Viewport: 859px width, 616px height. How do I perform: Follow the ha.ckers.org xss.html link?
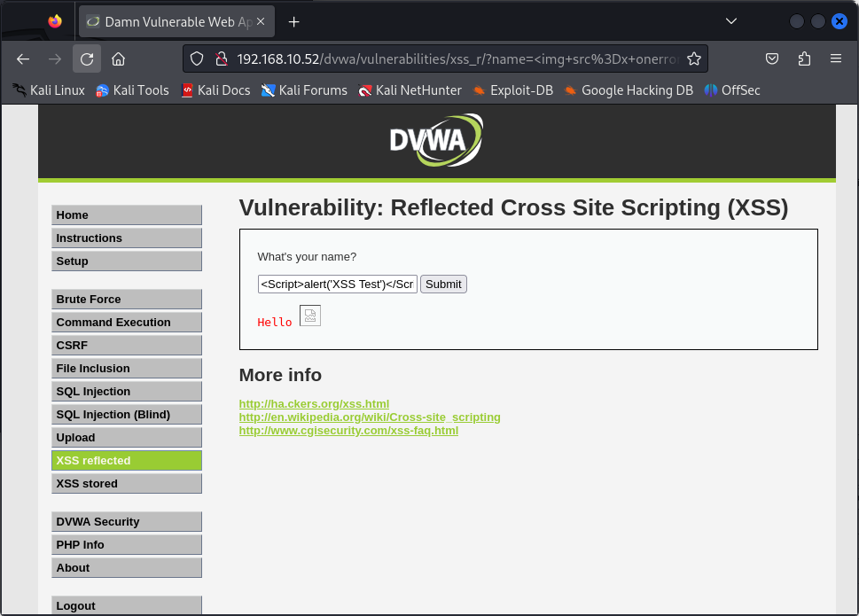click(314, 403)
